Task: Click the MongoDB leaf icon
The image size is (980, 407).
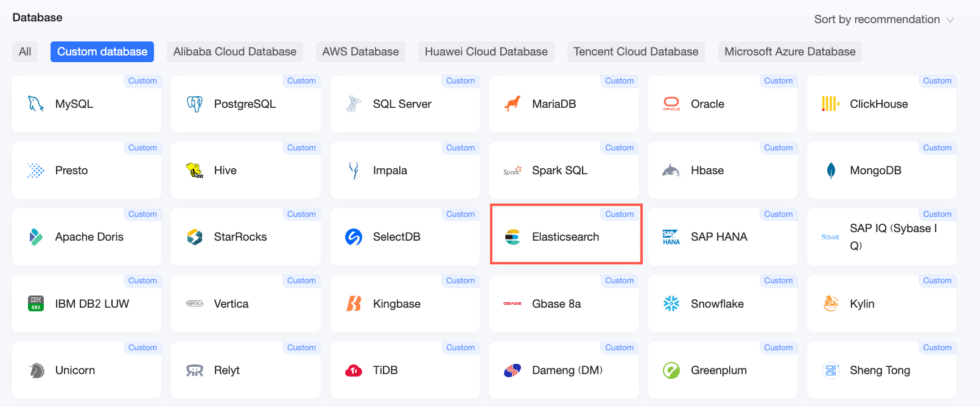Action: 831,171
